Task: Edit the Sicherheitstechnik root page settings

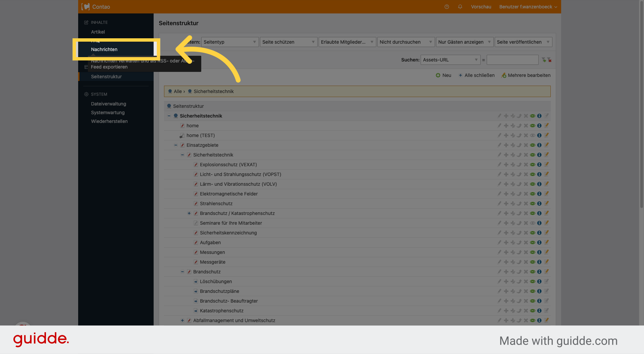Action: [499, 116]
